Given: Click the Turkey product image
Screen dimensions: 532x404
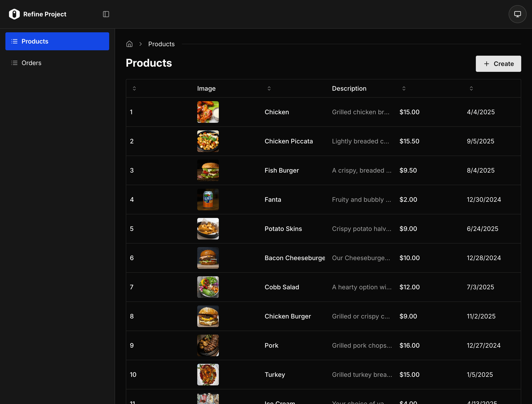Looking at the screenshot, I should (x=208, y=375).
